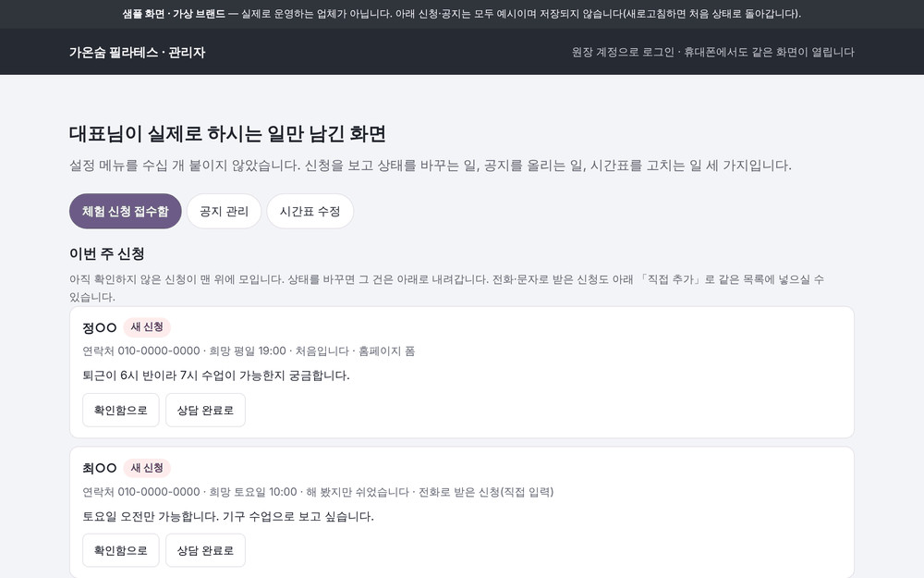Image resolution: width=924 pixels, height=578 pixels.
Task: Click the subtitle starting 설정 메뉴를 수십 개 붙이지 않았습니다
Action: pos(431,166)
